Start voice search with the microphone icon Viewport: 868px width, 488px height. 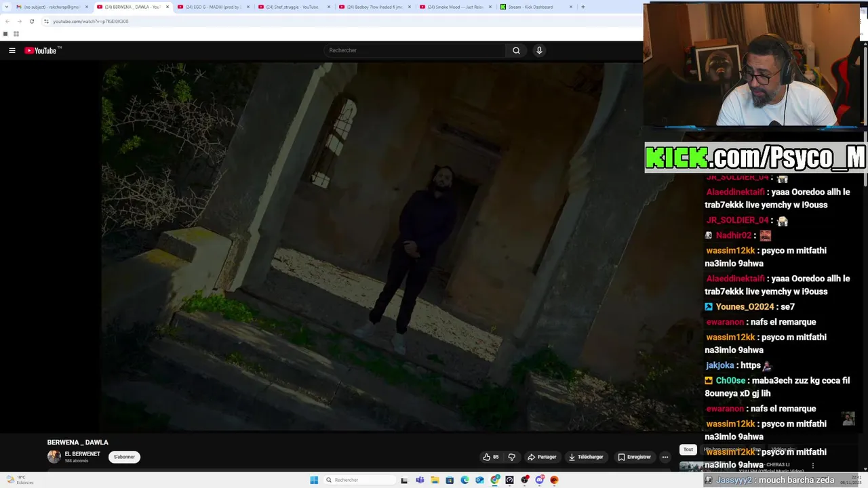pos(539,50)
